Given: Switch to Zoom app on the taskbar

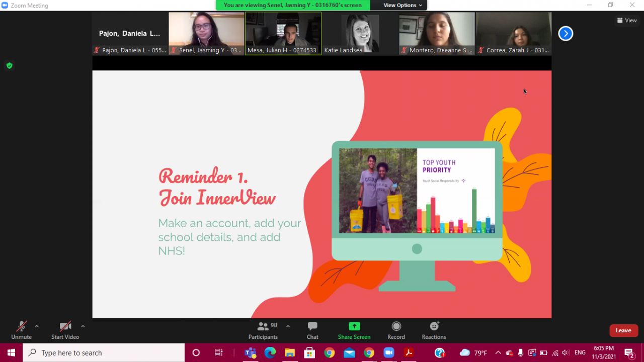Looking at the screenshot, I should tap(389, 352).
